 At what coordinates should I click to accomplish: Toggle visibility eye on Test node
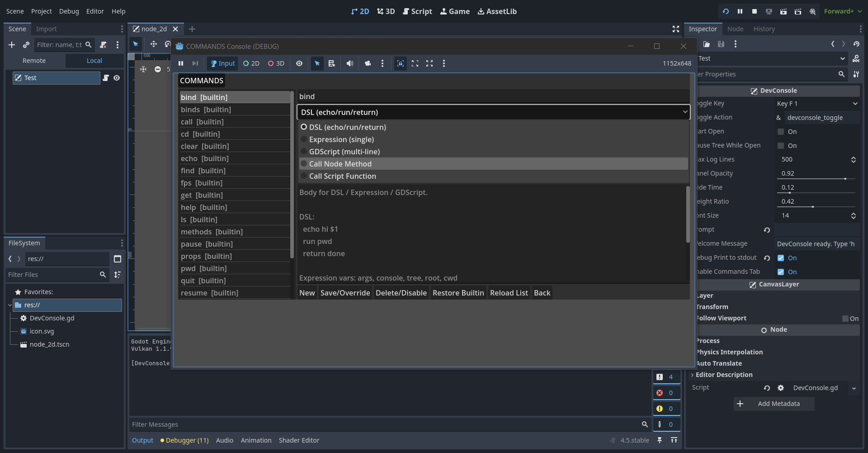(117, 78)
